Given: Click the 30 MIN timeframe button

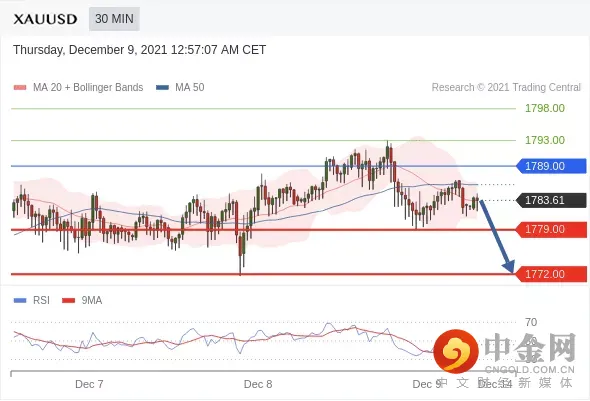Looking at the screenshot, I should 114,19.
